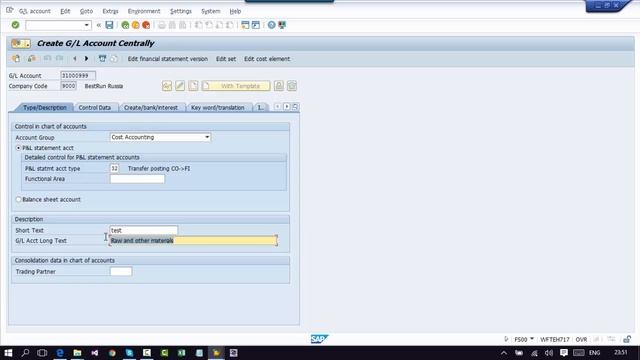Click the tab list icon at tab strip end
Viewport: 640px width, 360px height.
coord(295,107)
